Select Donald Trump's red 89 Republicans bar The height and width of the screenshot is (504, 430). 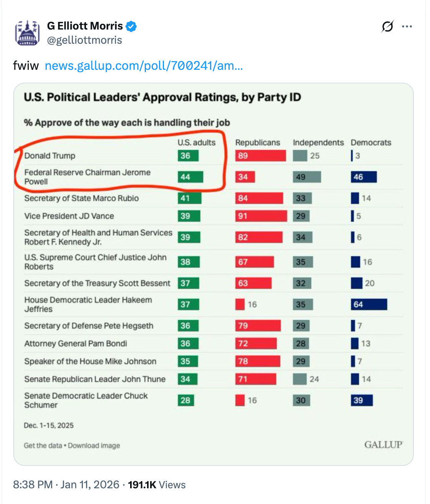point(260,156)
